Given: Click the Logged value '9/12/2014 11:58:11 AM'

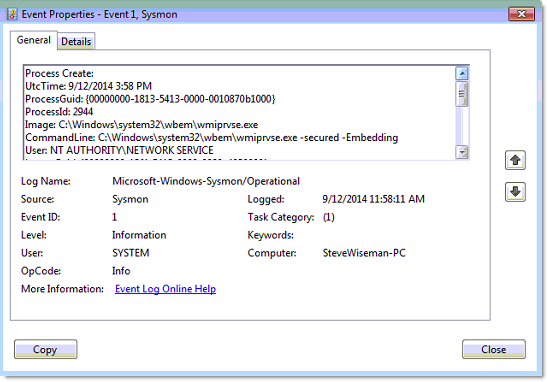Looking at the screenshot, I should [x=373, y=199].
